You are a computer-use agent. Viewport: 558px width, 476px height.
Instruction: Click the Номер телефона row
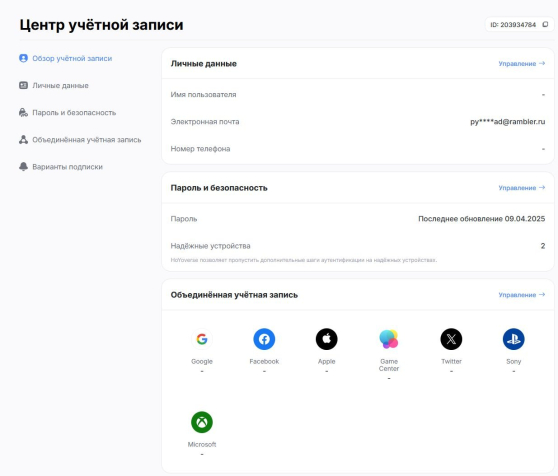click(x=358, y=149)
